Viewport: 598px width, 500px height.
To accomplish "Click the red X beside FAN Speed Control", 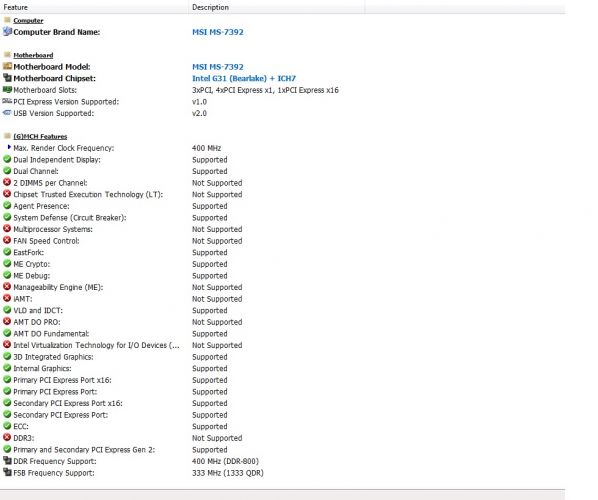I will click(x=7, y=240).
